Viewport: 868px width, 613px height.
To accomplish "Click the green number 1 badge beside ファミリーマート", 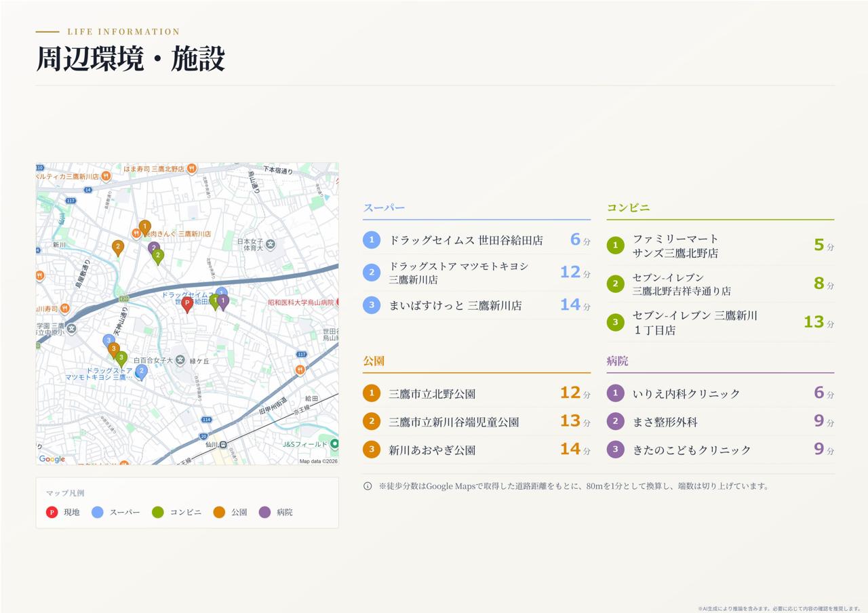I will click(x=615, y=245).
